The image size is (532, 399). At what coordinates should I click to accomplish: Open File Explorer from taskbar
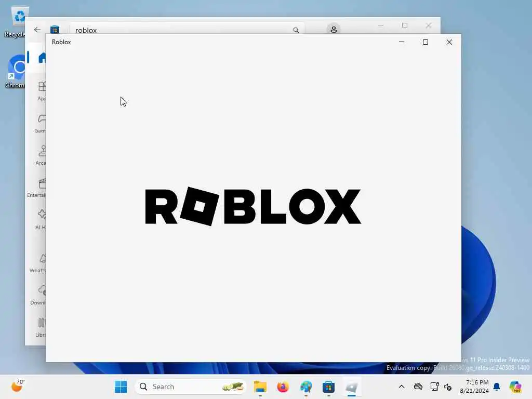(260, 387)
